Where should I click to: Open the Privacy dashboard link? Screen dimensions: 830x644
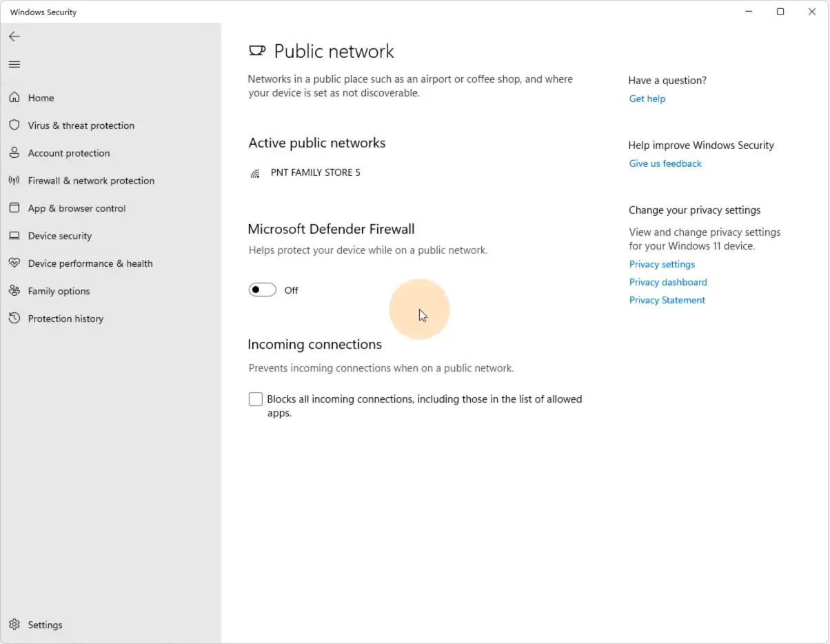668,282
